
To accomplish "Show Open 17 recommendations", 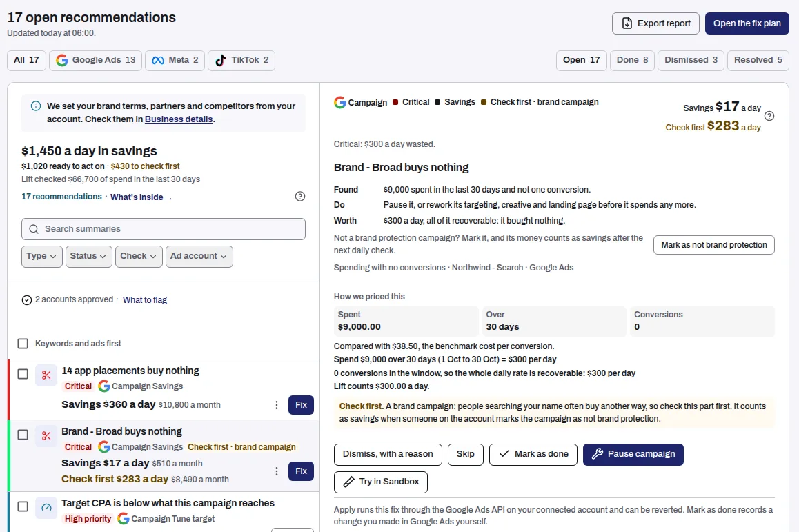I will (x=582, y=60).
